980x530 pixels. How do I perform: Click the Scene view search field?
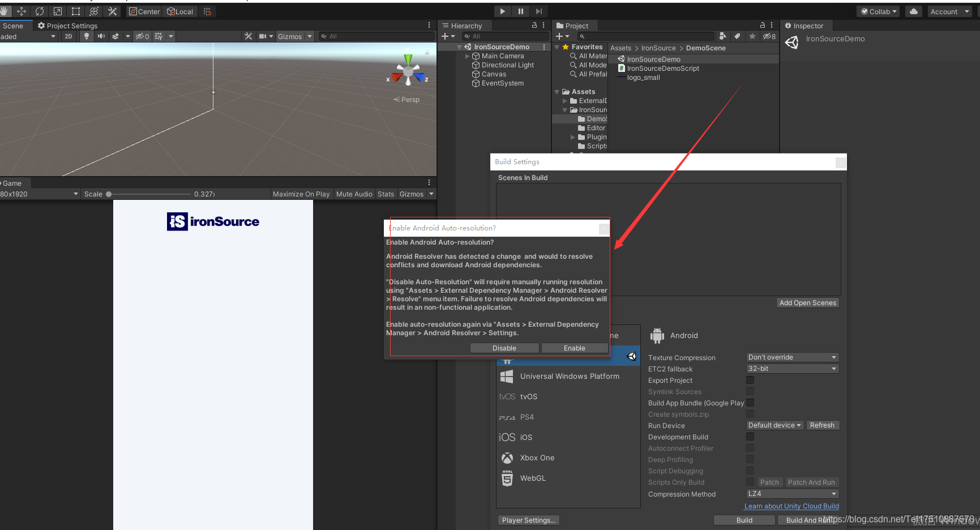[376, 36]
